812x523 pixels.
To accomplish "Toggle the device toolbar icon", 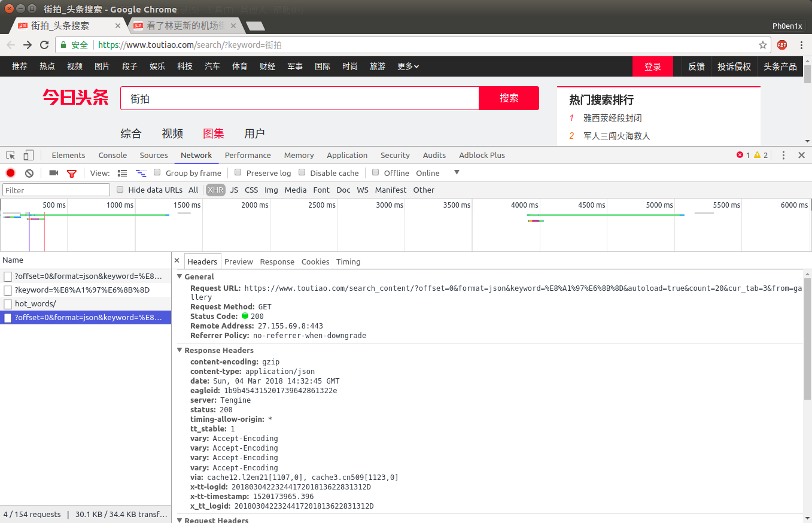I will tap(28, 155).
